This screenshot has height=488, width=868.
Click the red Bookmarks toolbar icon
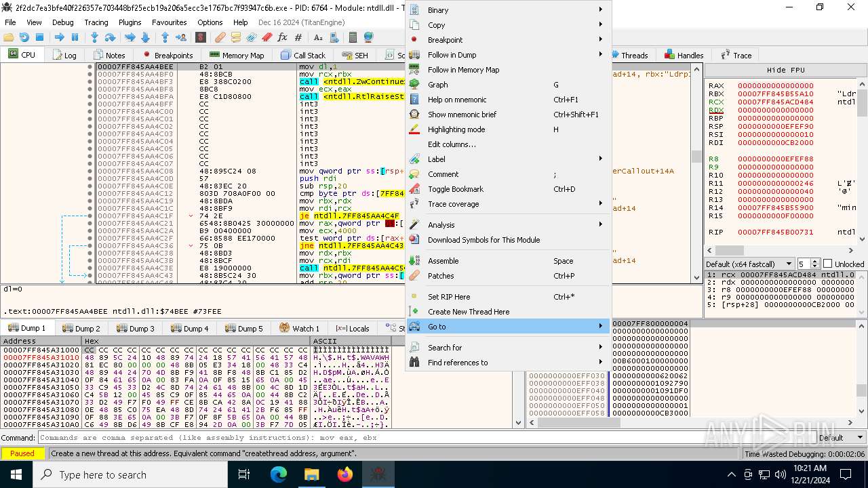[x=267, y=37]
